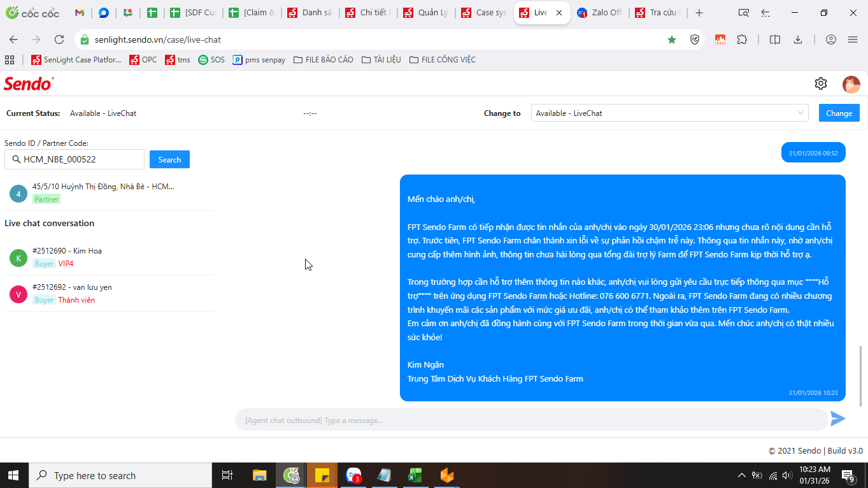The image size is (868, 488).
Task: Click the green Partner tag
Action: point(46,199)
